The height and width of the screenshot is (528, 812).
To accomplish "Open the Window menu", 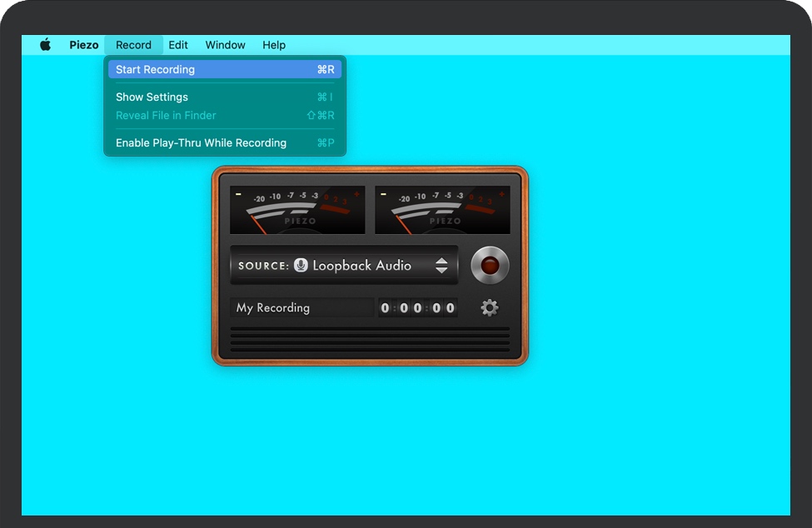I will 225,45.
